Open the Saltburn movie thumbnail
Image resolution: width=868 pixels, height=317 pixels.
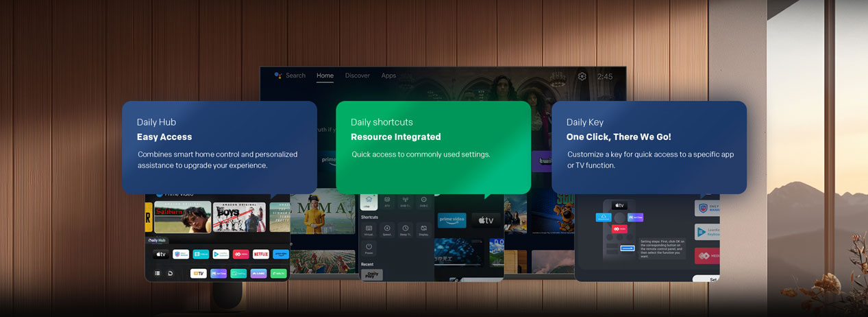[182, 217]
